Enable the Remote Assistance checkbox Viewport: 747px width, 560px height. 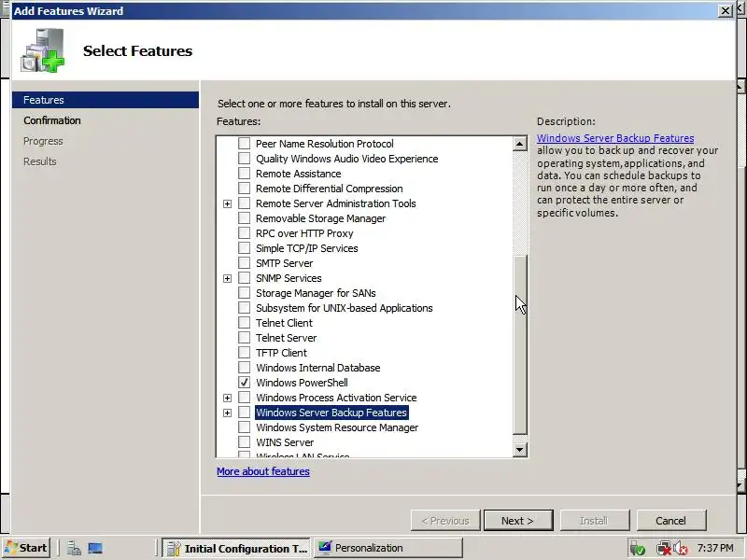[244, 174]
